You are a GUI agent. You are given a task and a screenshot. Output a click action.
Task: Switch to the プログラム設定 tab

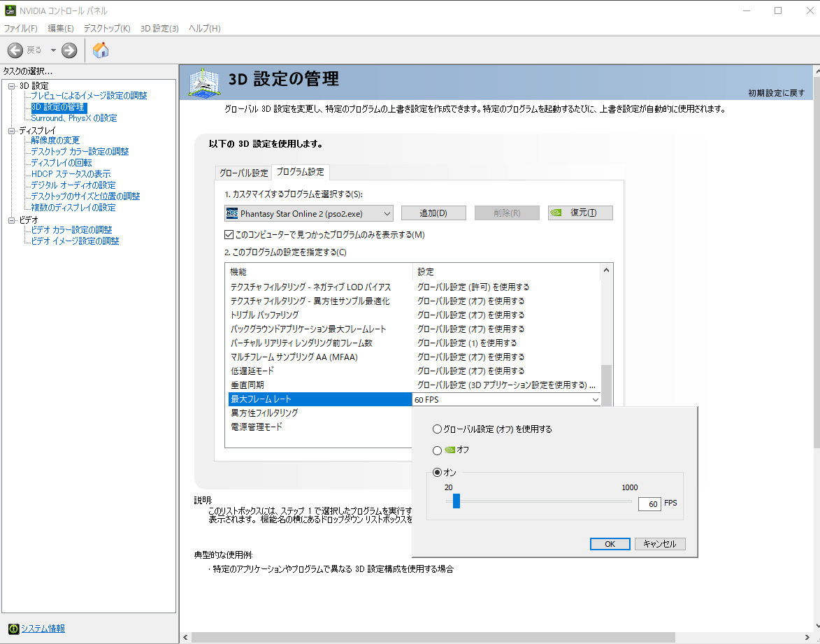pyautogui.click(x=300, y=171)
